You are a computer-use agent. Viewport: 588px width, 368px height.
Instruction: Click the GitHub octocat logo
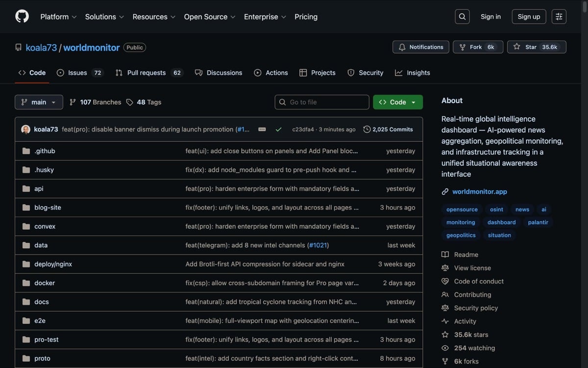pyautogui.click(x=22, y=16)
